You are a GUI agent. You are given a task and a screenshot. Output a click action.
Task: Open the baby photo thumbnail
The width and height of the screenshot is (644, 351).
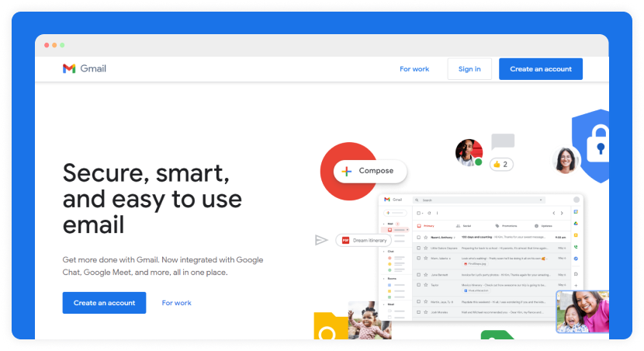[x=369, y=321]
